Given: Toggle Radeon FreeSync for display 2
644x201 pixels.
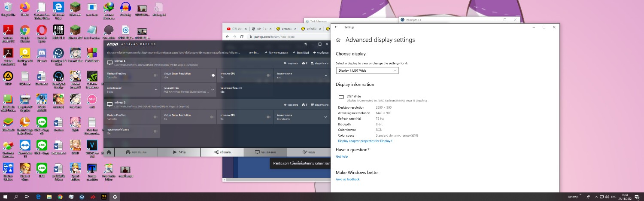Looking at the screenshot, I should point(155,117).
